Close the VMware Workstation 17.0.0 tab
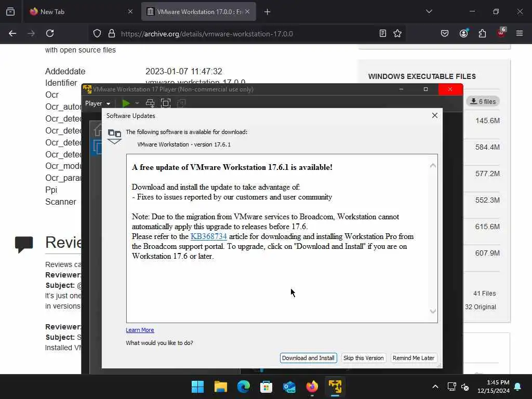 (x=247, y=11)
